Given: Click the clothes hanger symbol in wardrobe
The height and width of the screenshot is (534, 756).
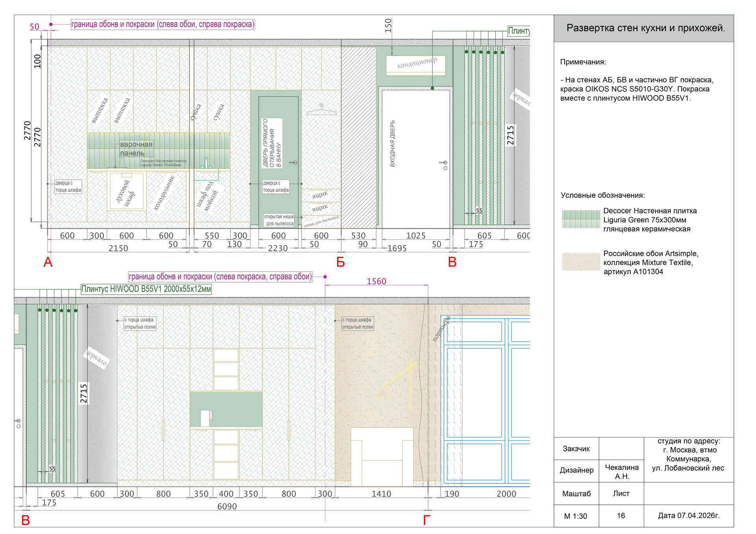Looking at the screenshot, I should click(322, 110).
